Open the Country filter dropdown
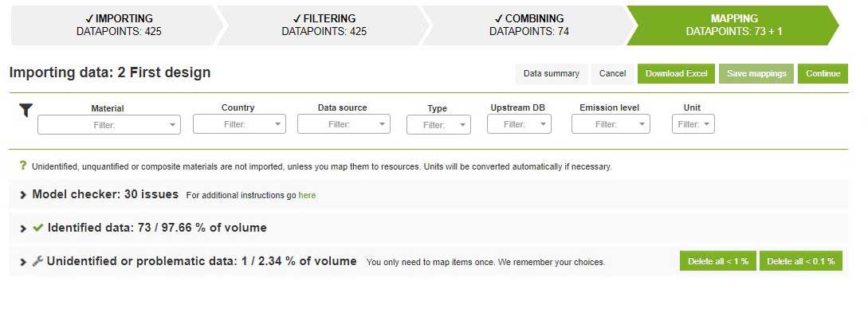 coord(239,124)
